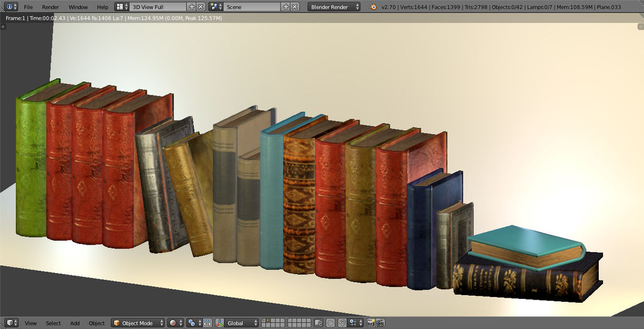Viewport: 644px width, 329px height.
Task: Open the Select menu in 3D header
Action: (x=53, y=323)
